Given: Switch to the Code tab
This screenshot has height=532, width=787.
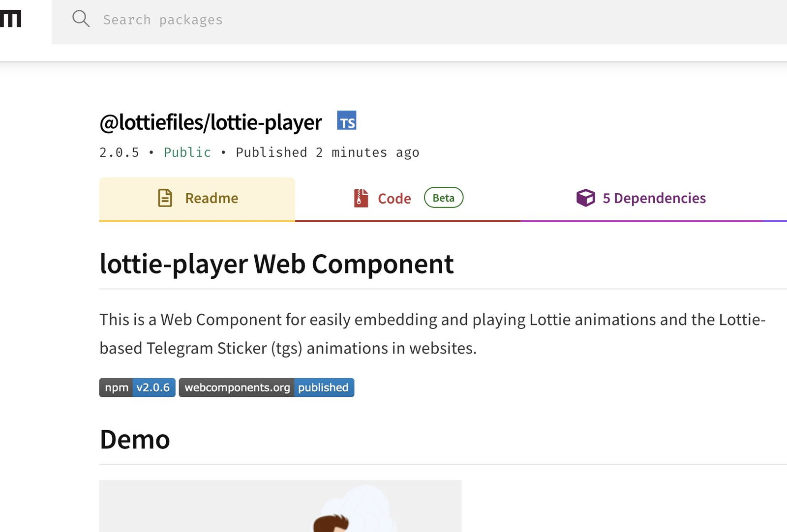Looking at the screenshot, I should click(408, 199).
